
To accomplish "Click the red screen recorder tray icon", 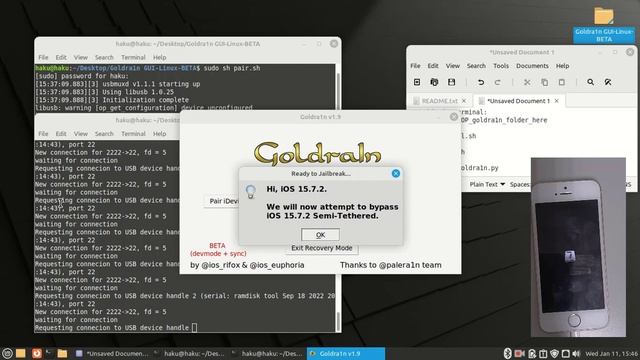I will pos(519,353).
